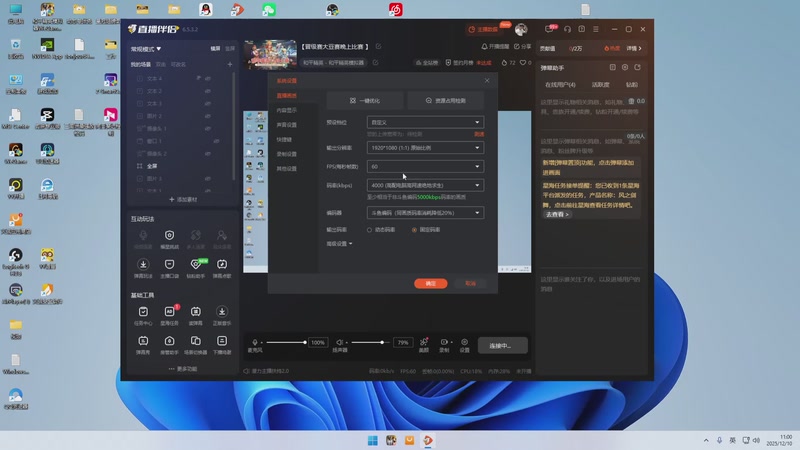Viewport: 800px width, 450px height.
Task: Toggle visibility of 窗口 1 source
Action: pyautogui.click(x=216, y=141)
